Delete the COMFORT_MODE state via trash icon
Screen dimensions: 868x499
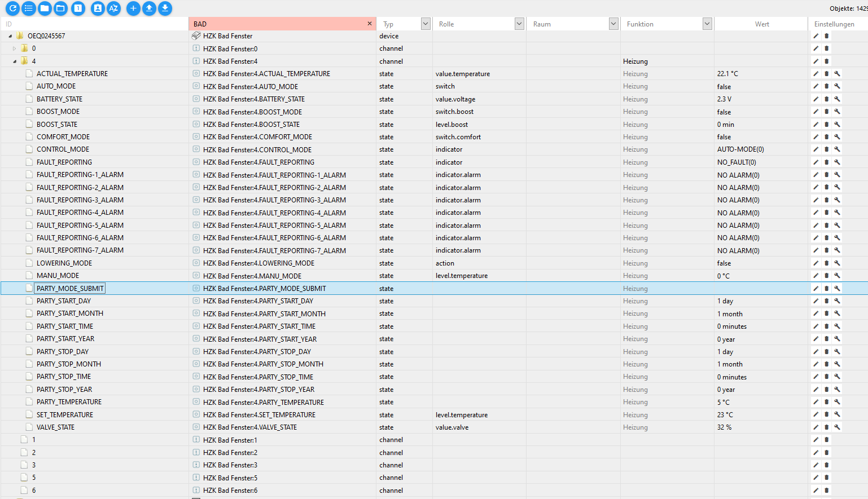pyautogui.click(x=827, y=137)
